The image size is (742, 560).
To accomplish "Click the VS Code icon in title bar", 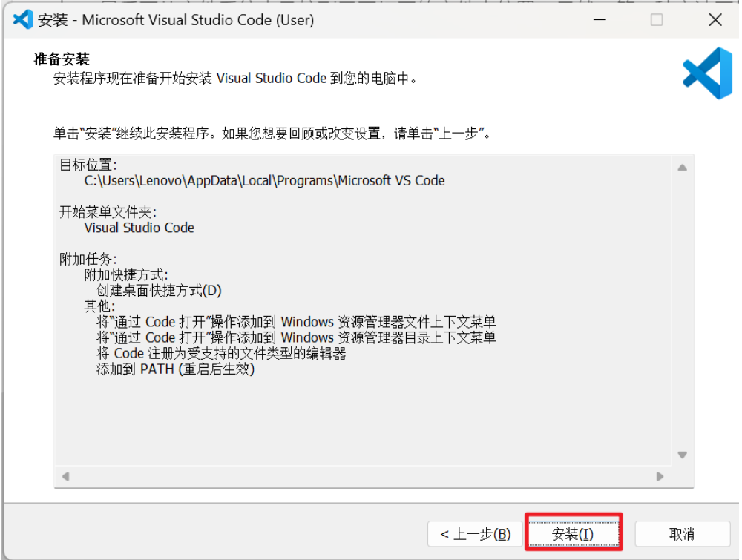I will (x=23, y=19).
